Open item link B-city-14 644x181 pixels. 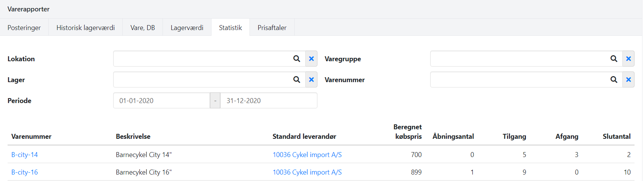pos(25,155)
